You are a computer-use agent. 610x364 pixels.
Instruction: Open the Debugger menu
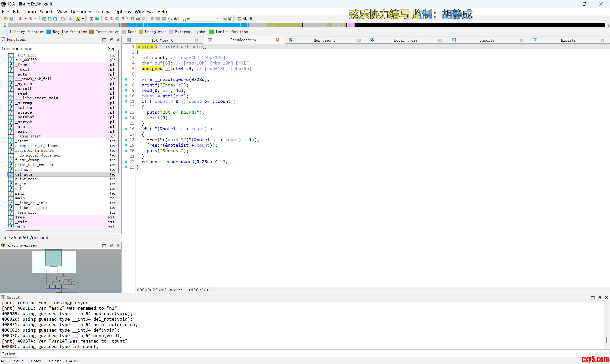(x=81, y=11)
